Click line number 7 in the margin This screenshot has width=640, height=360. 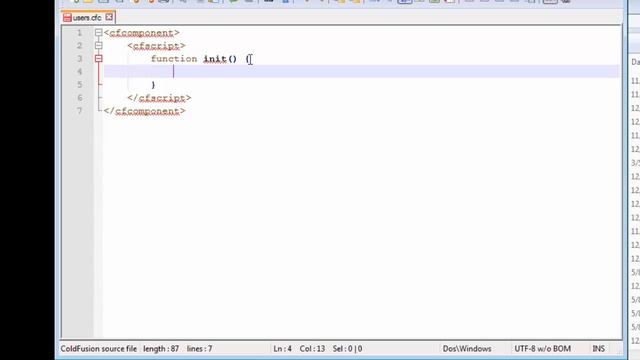coord(80,111)
